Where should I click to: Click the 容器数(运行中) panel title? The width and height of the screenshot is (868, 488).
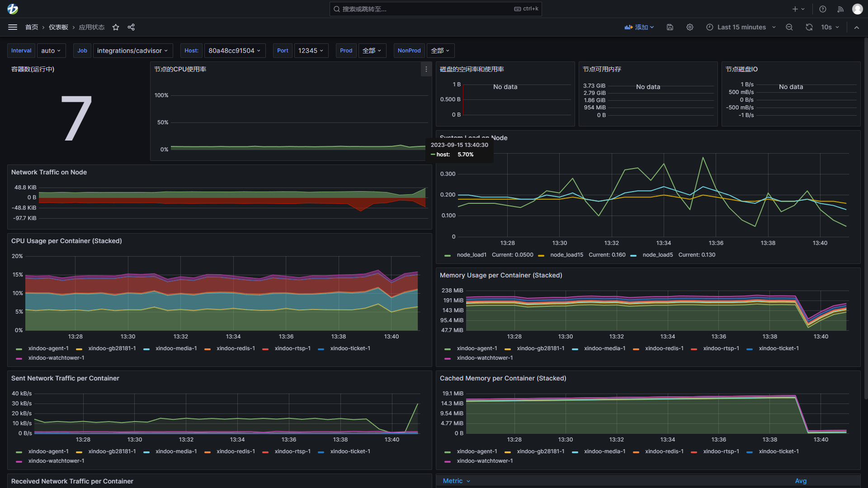point(33,69)
